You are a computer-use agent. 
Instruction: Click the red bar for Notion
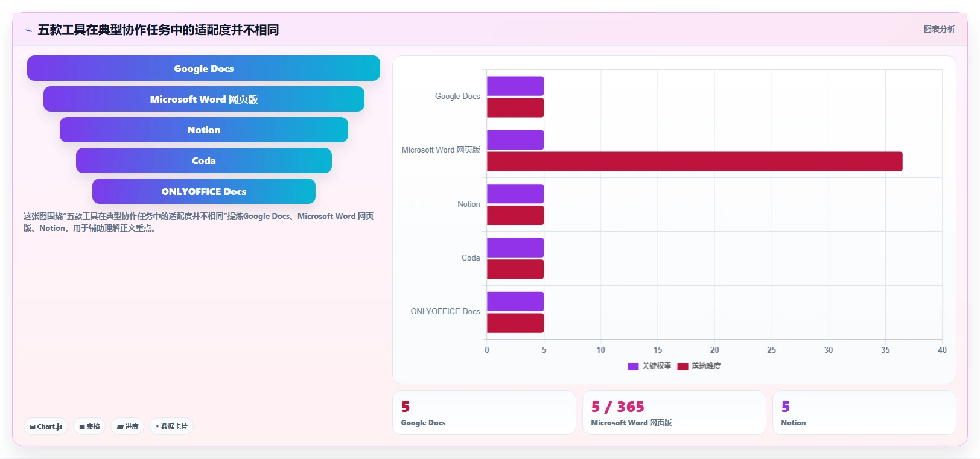tap(515, 215)
